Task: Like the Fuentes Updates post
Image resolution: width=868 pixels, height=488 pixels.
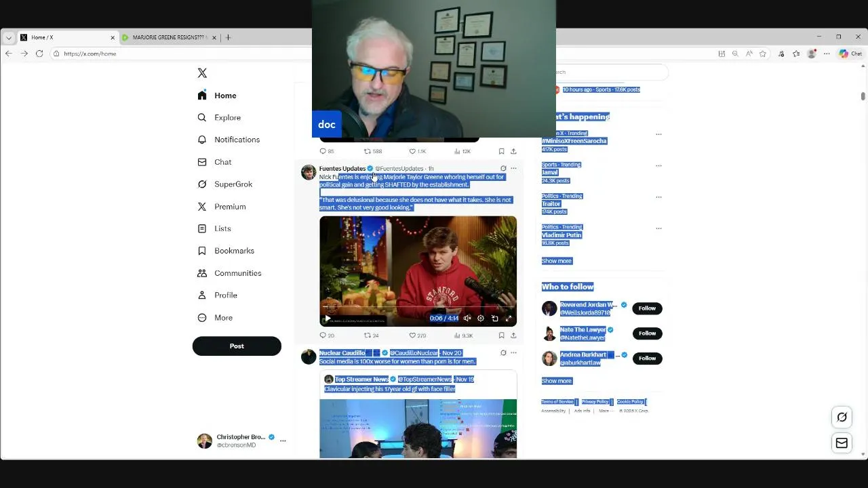Action: 417,335
